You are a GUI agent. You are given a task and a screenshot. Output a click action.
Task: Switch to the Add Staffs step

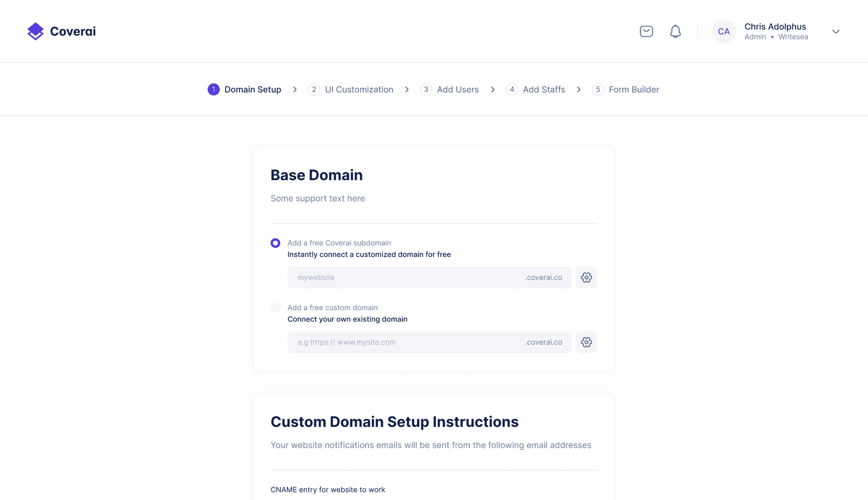click(543, 89)
